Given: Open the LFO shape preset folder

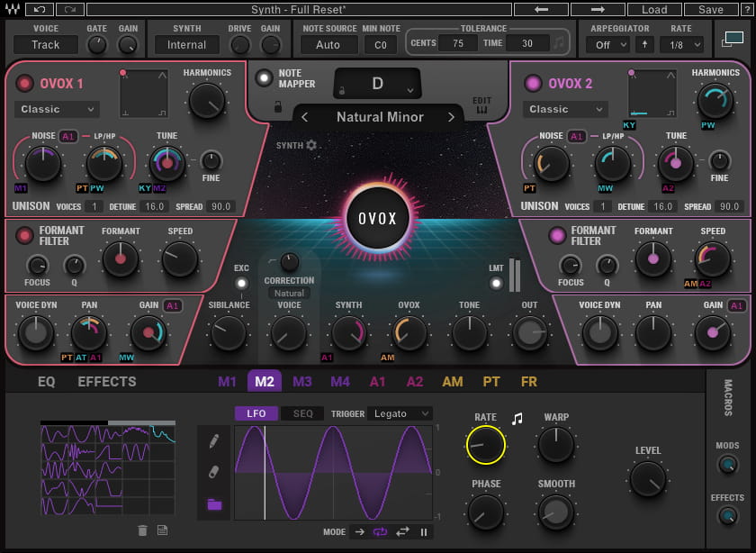Looking at the screenshot, I should click(x=214, y=503).
